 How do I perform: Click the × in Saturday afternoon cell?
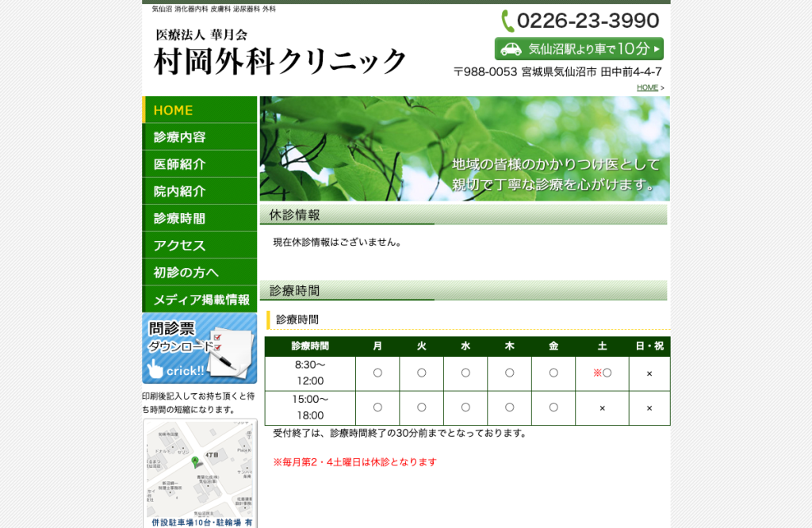pyautogui.click(x=603, y=408)
